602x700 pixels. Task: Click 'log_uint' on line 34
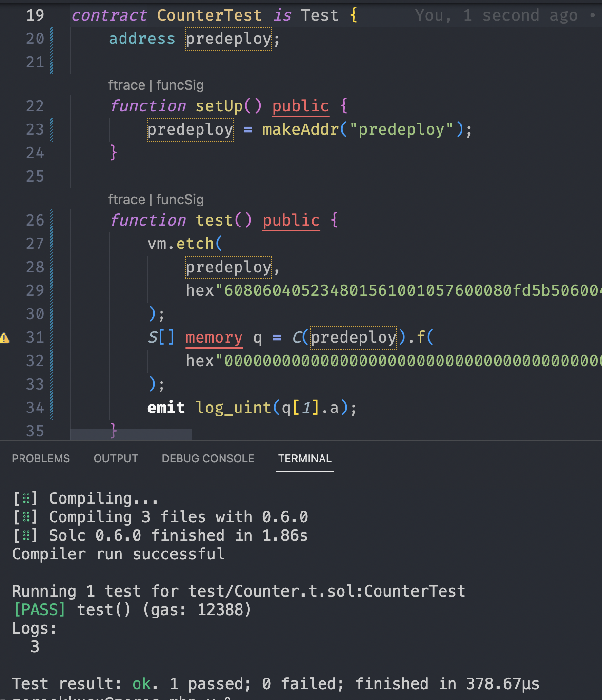233,408
